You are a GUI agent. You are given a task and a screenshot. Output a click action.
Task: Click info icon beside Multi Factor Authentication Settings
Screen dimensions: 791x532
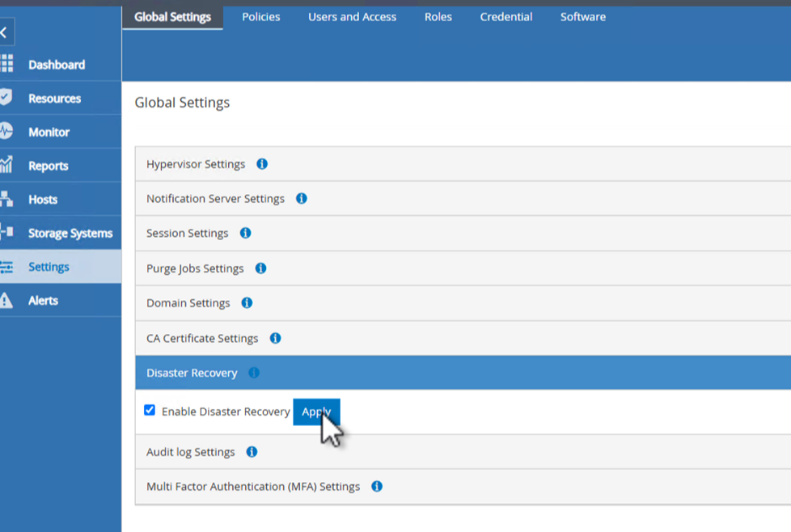(x=377, y=487)
